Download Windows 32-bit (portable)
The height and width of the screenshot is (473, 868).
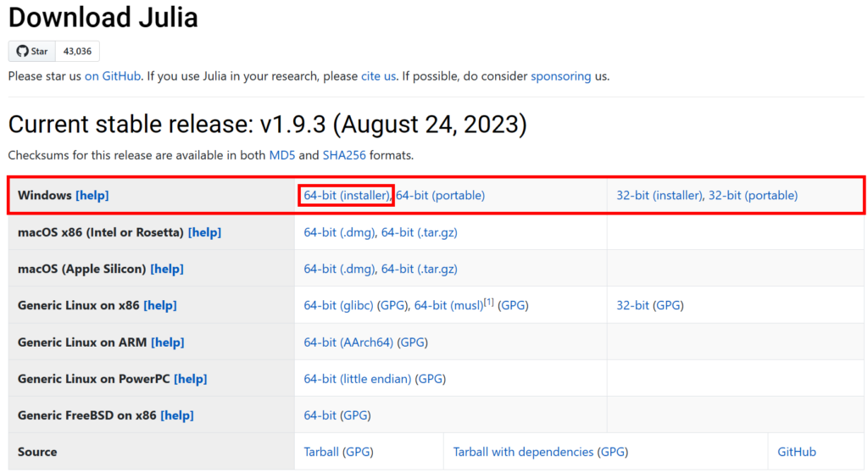coord(753,196)
